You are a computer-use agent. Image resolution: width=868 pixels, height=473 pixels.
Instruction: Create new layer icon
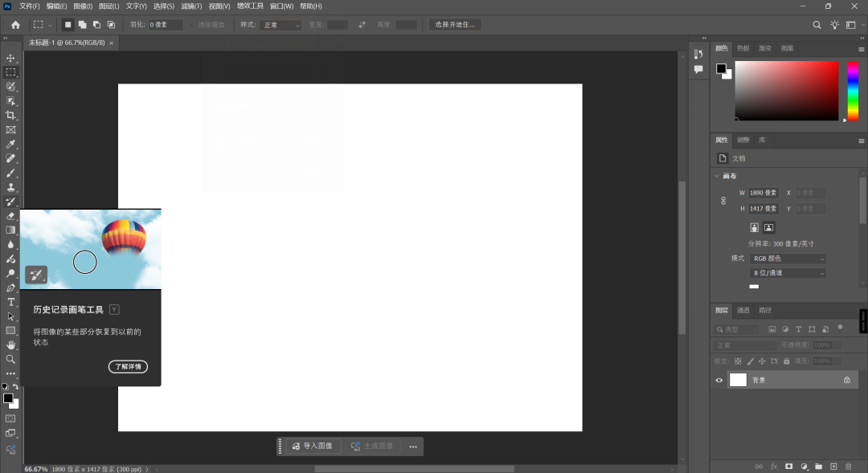click(833, 467)
